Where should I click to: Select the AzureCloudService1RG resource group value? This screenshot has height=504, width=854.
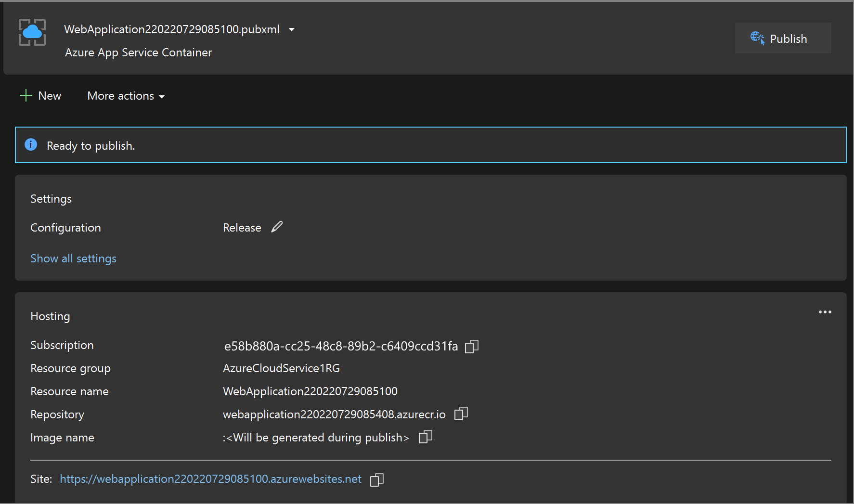(x=282, y=368)
